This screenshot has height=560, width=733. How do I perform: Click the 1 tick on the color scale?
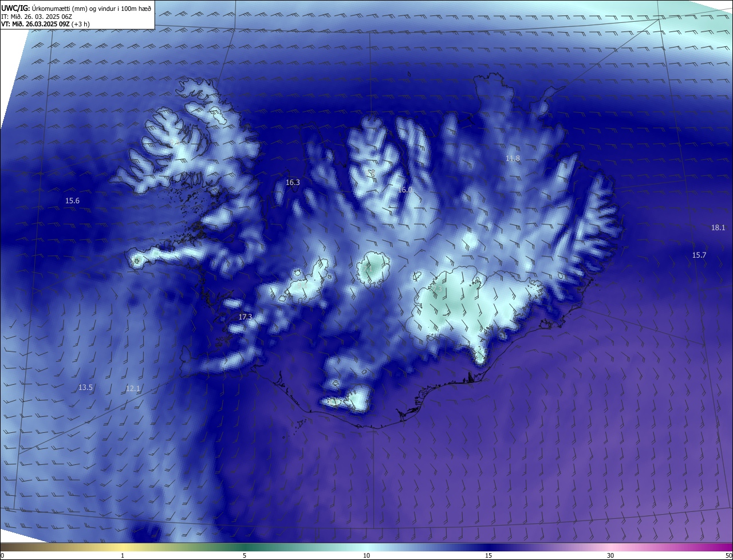123,555
